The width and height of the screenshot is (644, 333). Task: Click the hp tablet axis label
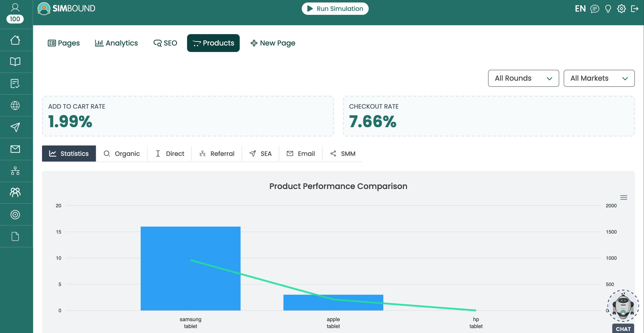(x=476, y=323)
